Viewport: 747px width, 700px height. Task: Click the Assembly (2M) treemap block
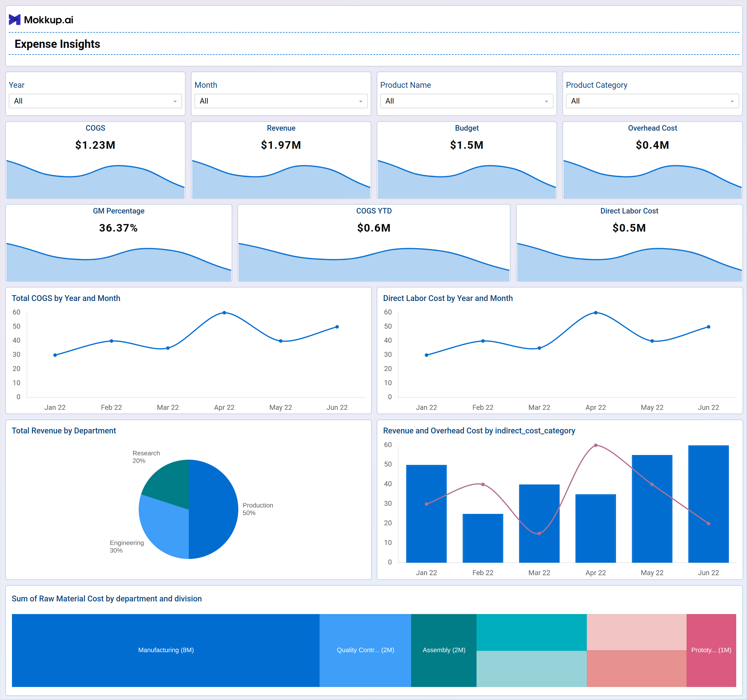click(444, 650)
